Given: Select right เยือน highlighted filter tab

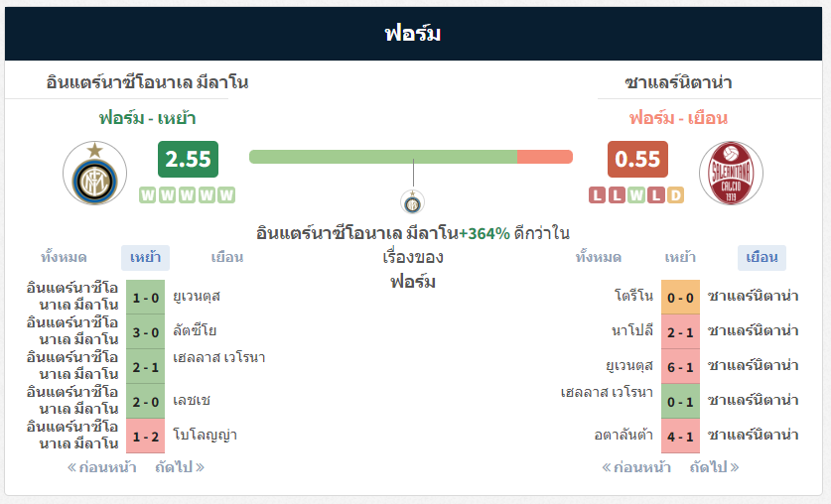Looking at the screenshot, I should (762, 258).
